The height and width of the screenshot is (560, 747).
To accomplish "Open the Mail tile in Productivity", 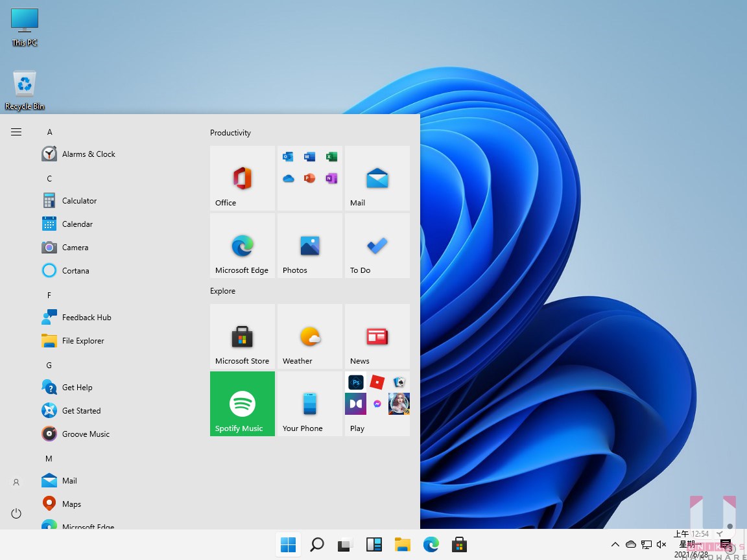I will click(x=377, y=178).
